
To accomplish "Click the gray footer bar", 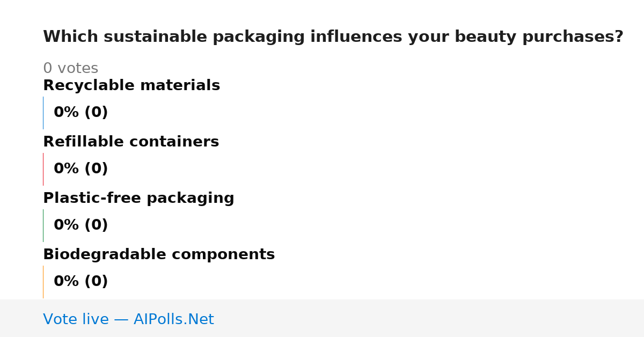I will click(322, 318).
